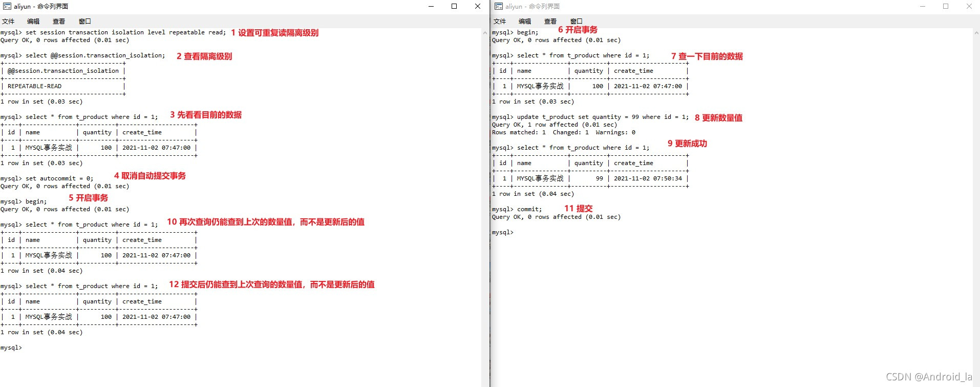Click 'set autocommit = 0;' command line
980x387 pixels.
tap(47, 178)
